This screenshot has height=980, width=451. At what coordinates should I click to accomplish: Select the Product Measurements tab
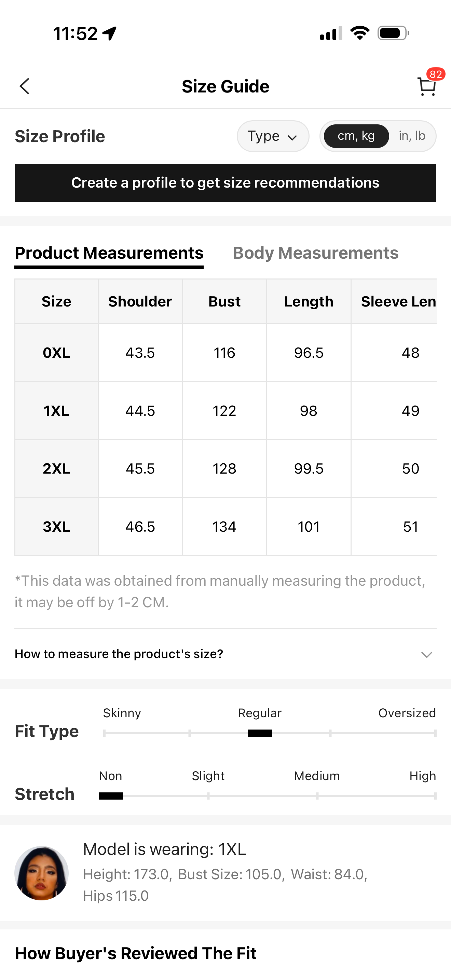click(x=109, y=253)
